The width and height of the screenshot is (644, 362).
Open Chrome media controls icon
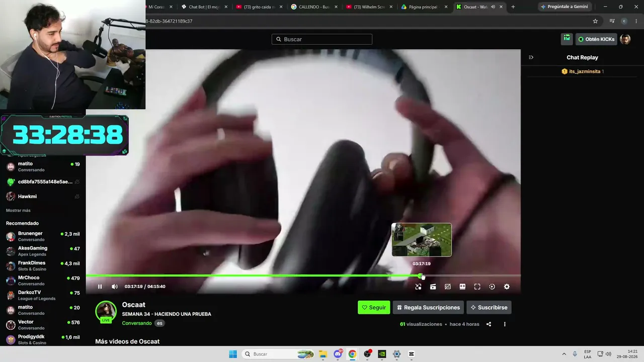click(x=612, y=21)
